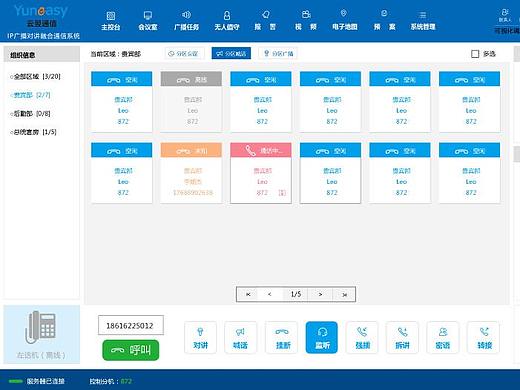The height and width of the screenshot is (390, 520).
Task: Open the 联系人 contacts icon
Action: [505, 15]
